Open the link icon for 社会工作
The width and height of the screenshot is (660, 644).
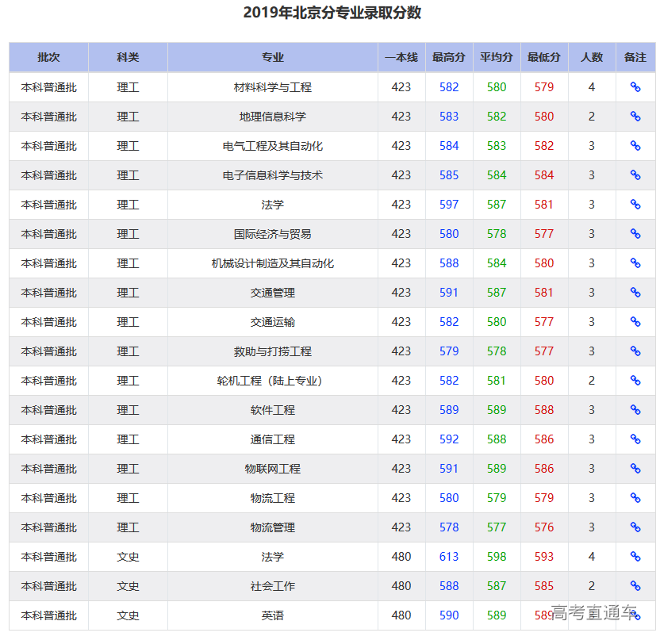click(635, 586)
